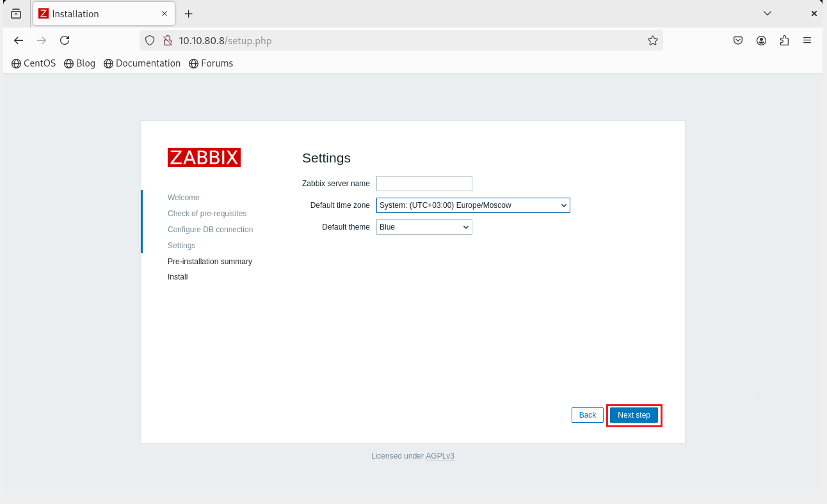
Task: Open the Default time zone dropdown
Action: [473, 205]
